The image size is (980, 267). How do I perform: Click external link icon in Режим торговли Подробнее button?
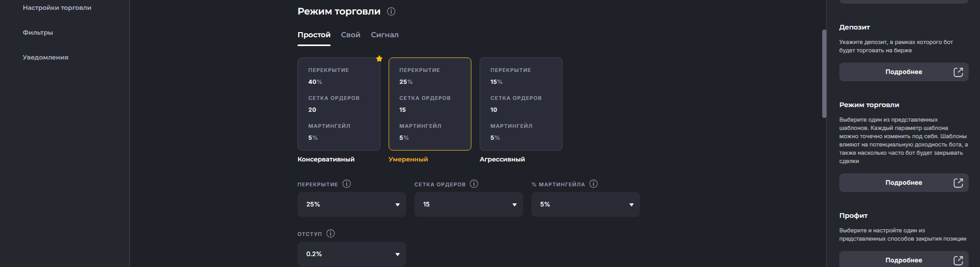tap(958, 183)
